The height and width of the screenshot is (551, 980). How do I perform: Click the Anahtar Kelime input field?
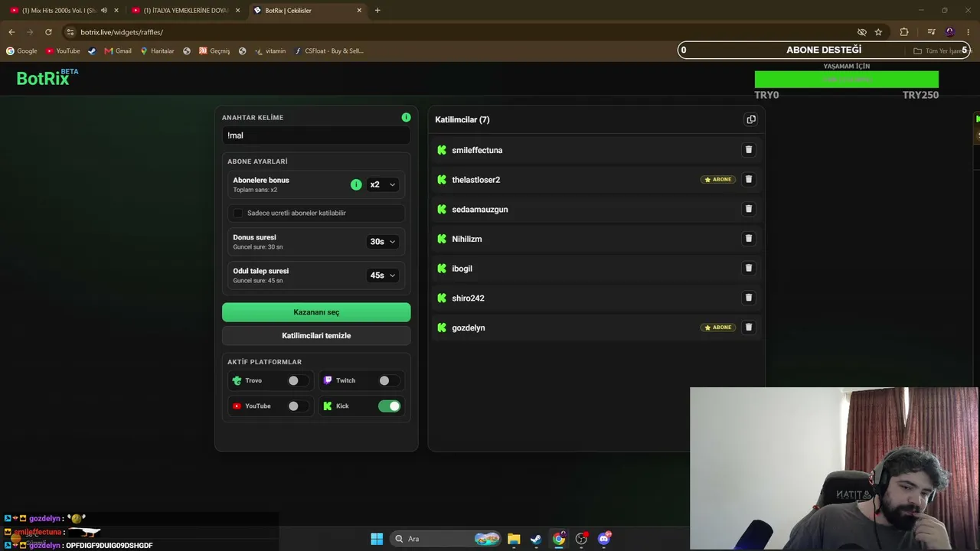pos(316,135)
